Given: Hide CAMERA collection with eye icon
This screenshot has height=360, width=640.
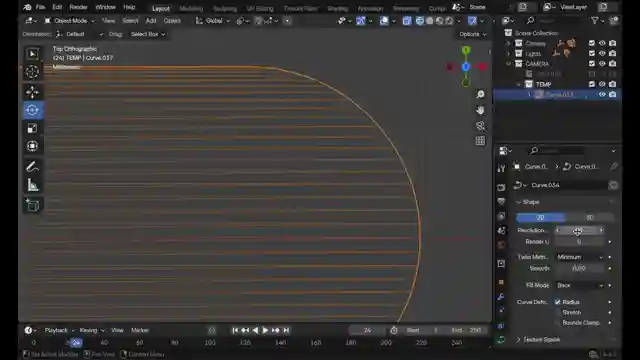Looking at the screenshot, I should click(602, 63).
